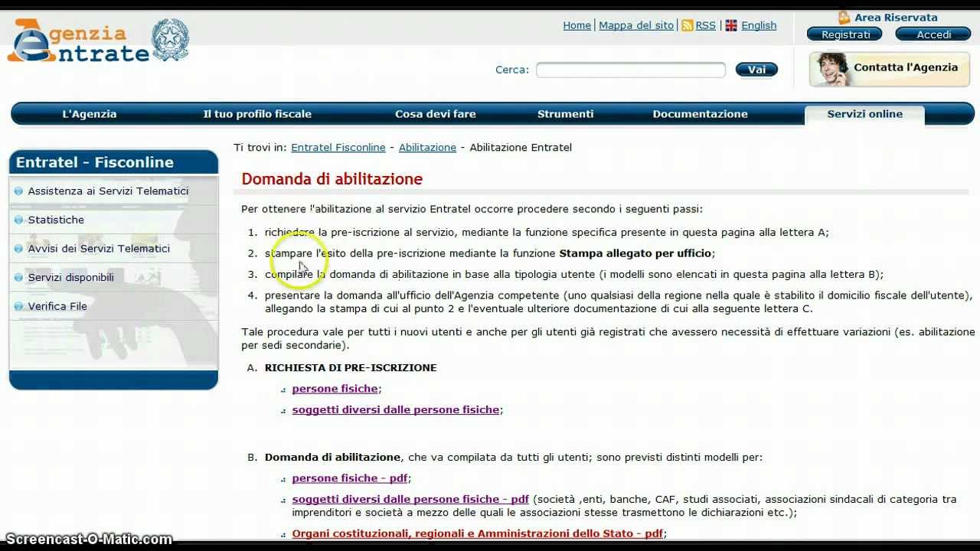980x551 pixels.
Task: Switch site language to English
Action: [759, 25]
